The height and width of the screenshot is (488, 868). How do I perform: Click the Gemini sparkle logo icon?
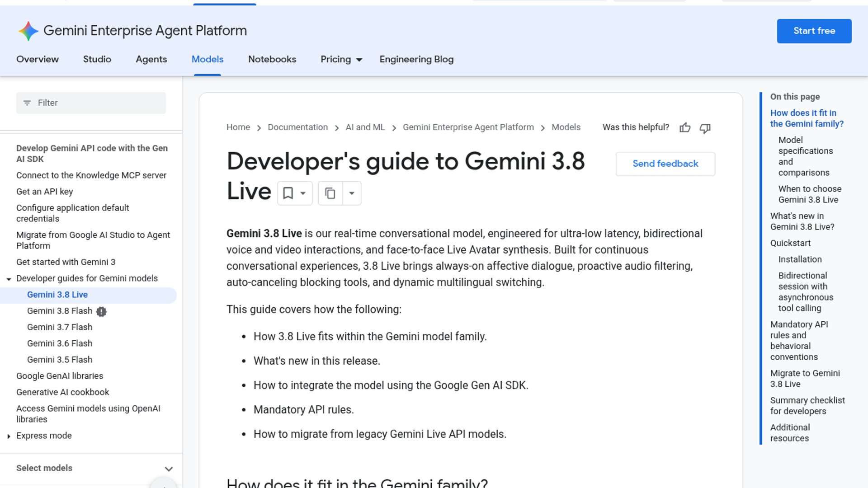click(x=28, y=31)
